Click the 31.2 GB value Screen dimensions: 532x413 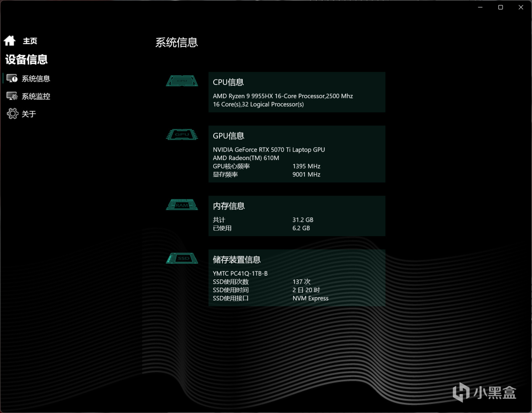tap(303, 220)
